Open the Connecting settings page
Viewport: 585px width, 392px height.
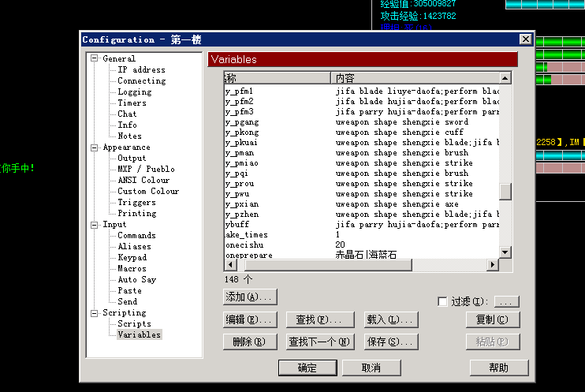(x=142, y=80)
